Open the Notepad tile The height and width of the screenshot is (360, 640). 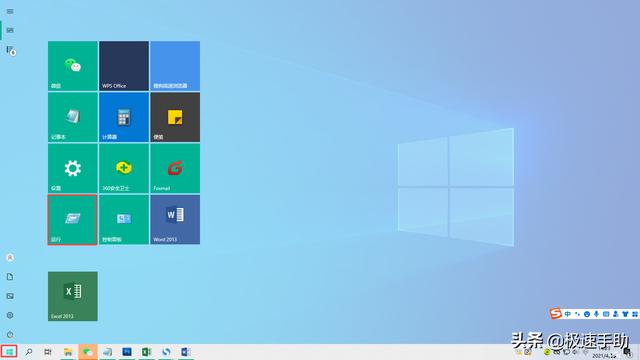point(73,117)
